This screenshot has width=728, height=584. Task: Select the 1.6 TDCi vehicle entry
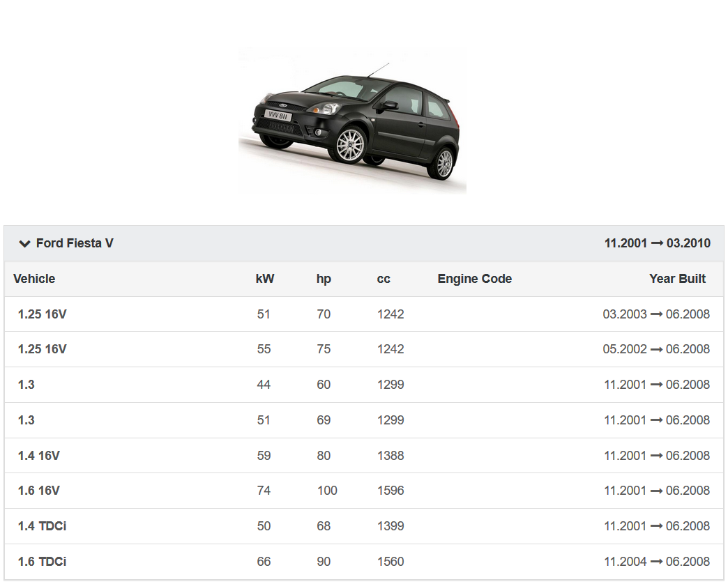[43, 562]
